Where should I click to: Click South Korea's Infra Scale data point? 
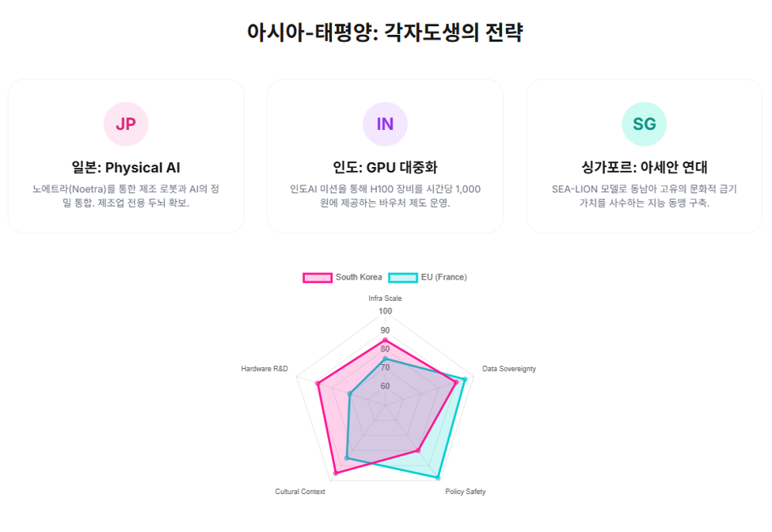(x=385, y=340)
